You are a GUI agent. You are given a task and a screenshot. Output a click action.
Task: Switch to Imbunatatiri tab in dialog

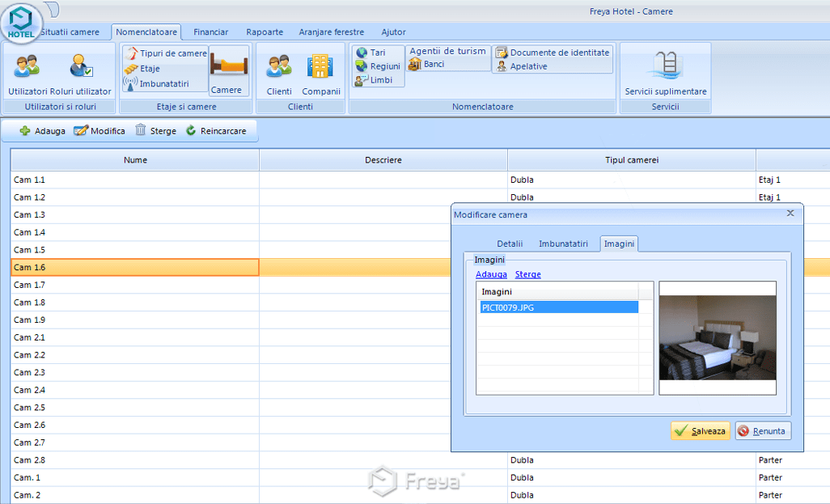pos(563,244)
